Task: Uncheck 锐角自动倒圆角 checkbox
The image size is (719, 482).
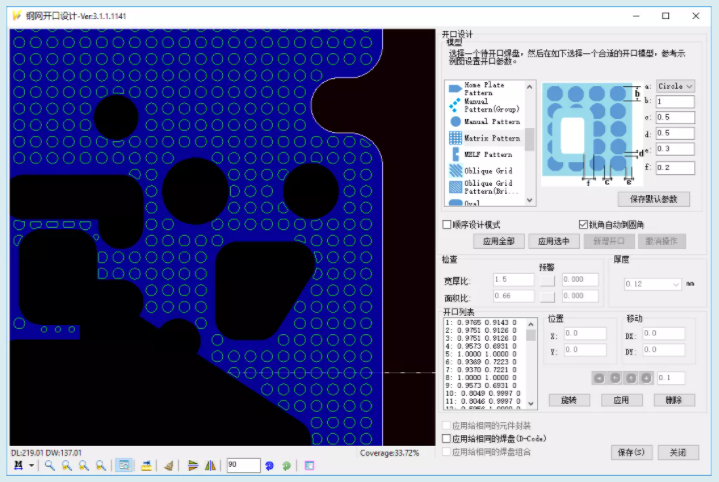Action: pyautogui.click(x=583, y=224)
